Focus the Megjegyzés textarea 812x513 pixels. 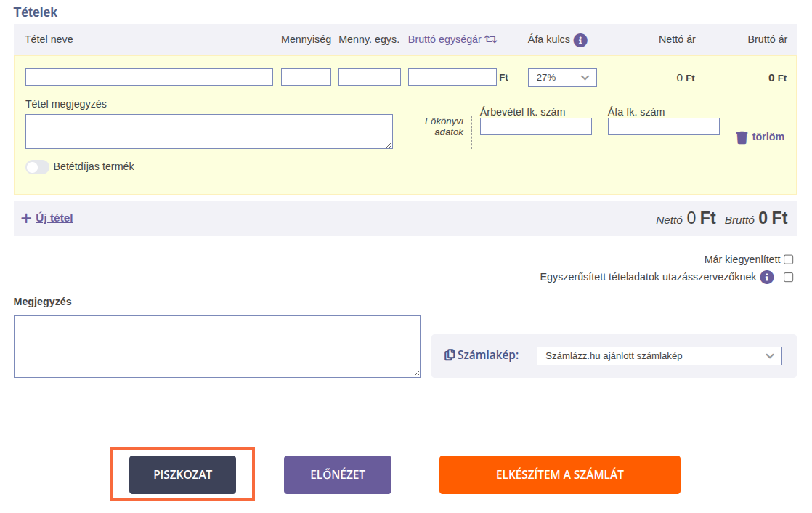[x=217, y=347]
